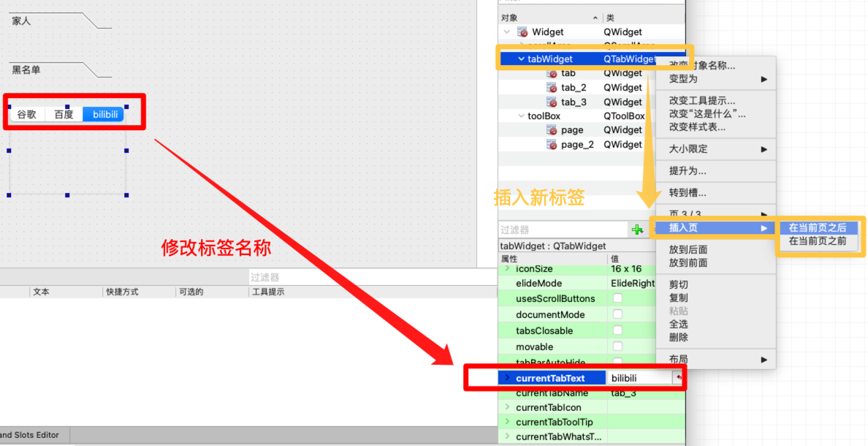The image size is (868, 446).
Task: Expand the currentTabToolTip property
Action: click(x=507, y=422)
